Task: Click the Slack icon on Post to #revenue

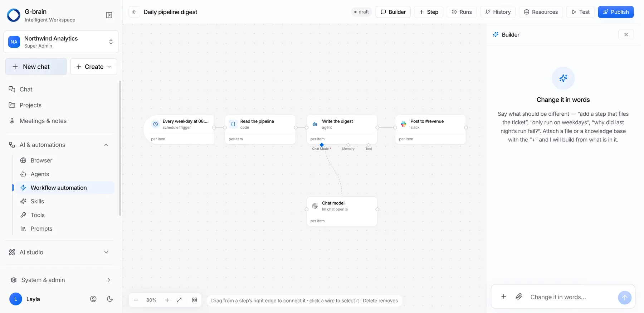Action: (x=404, y=124)
